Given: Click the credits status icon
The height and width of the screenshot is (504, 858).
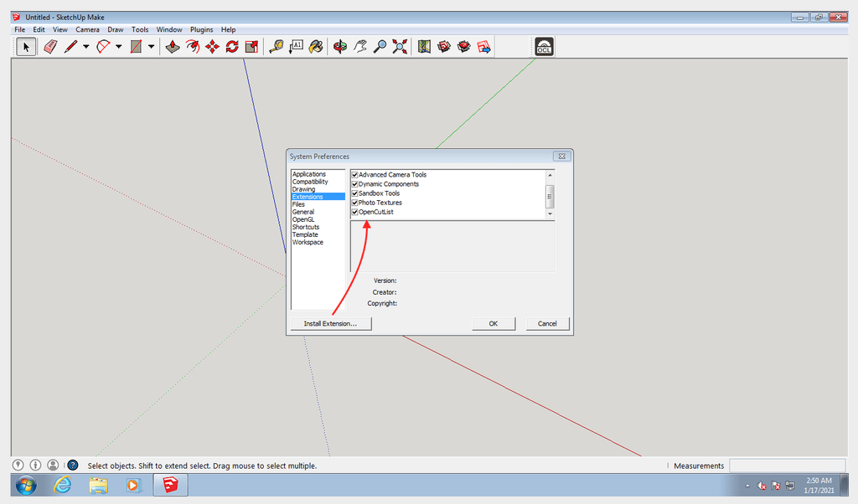Looking at the screenshot, I should 35,465.
